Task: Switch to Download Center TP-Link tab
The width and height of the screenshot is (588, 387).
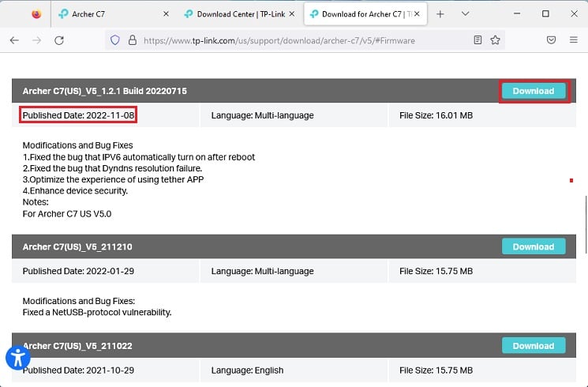Action: (x=238, y=14)
